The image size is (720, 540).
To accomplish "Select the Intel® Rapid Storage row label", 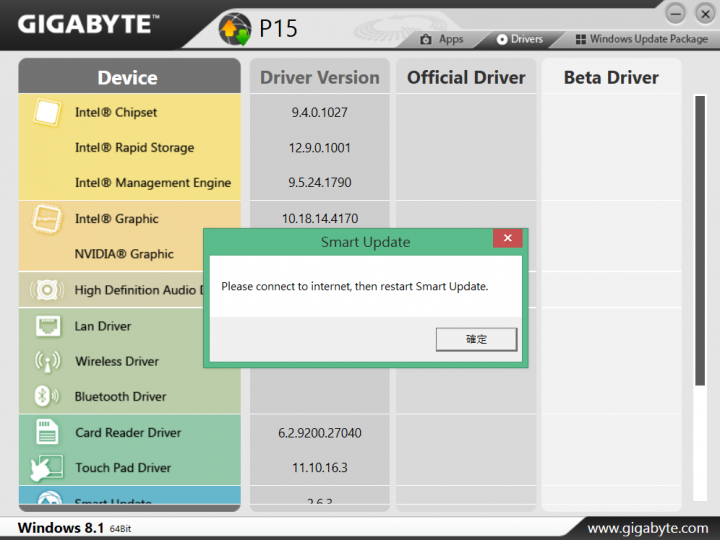I will [135, 147].
